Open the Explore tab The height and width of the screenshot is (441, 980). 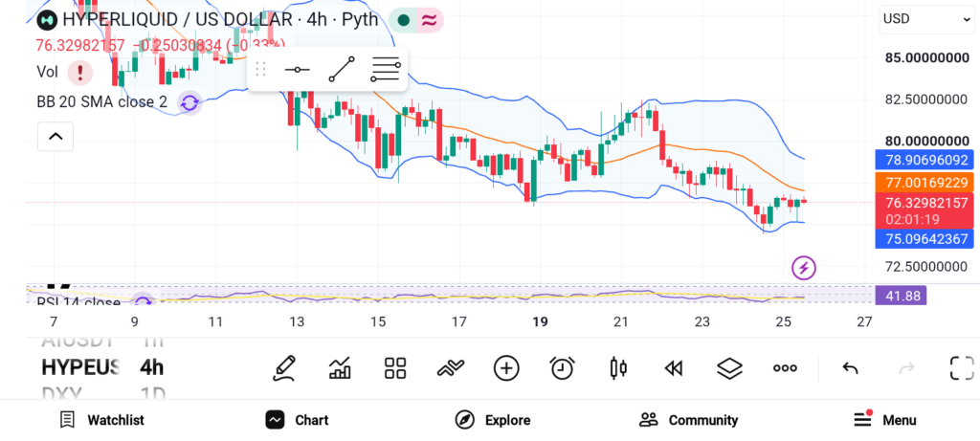[x=493, y=420]
